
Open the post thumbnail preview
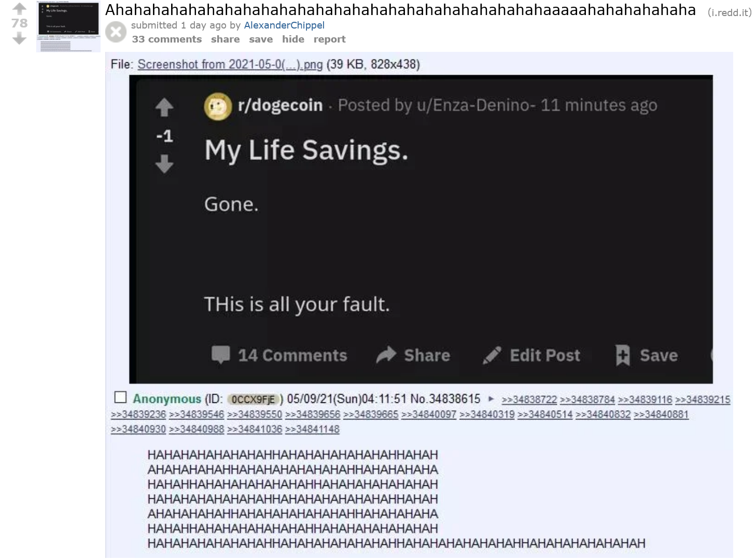point(68,26)
